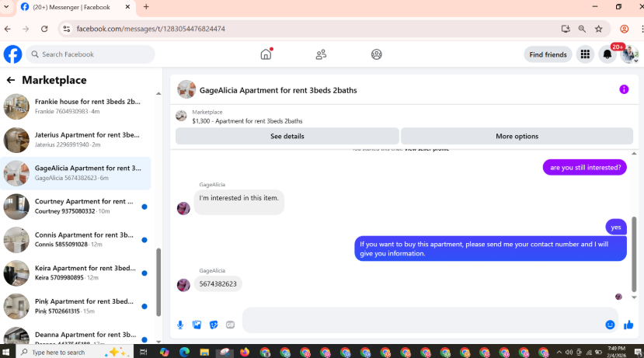Click the Frankie conversation thumbnail
The height and width of the screenshot is (358, 644).
click(16, 106)
